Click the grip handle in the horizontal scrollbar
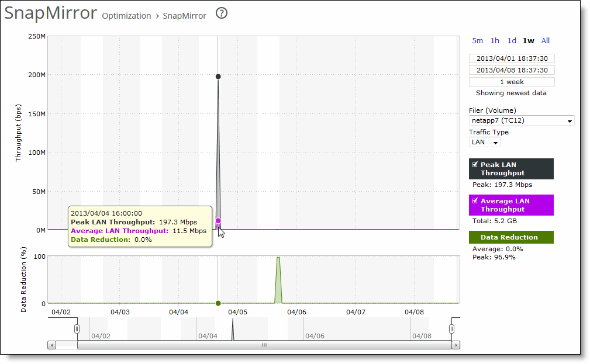 coord(264,345)
